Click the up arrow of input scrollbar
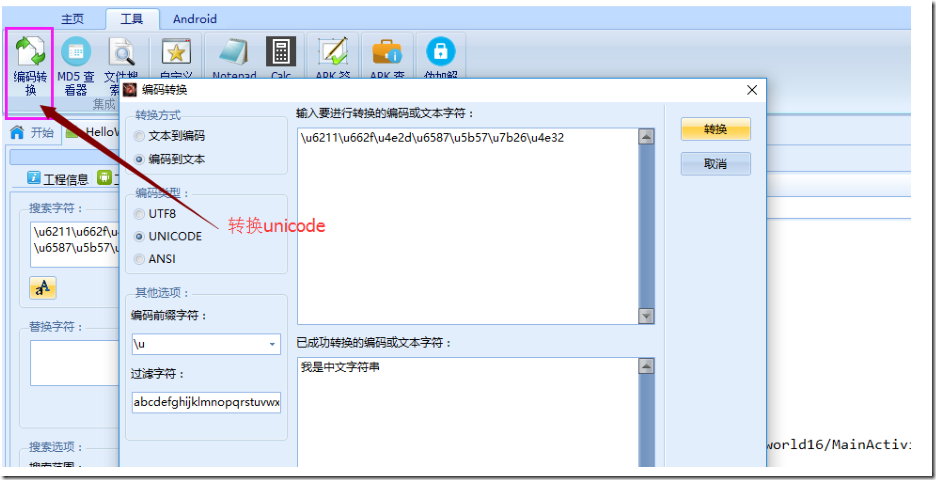Image resolution: width=936 pixels, height=480 pixels. click(x=646, y=137)
